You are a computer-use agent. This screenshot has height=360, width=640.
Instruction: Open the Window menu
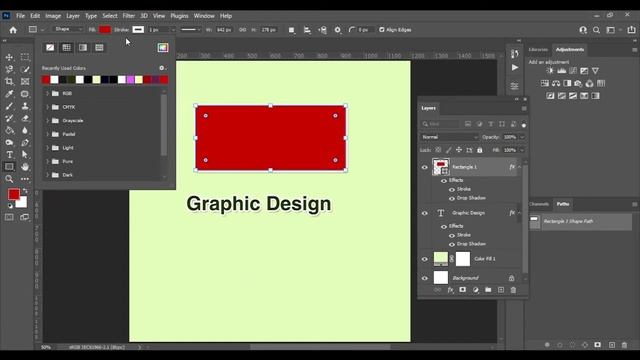pyautogui.click(x=204, y=16)
